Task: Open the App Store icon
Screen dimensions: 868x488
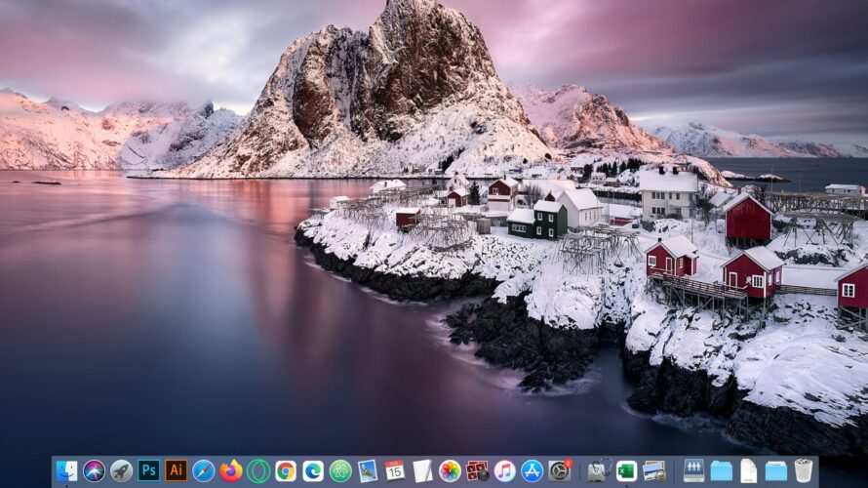Action: click(x=532, y=470)
